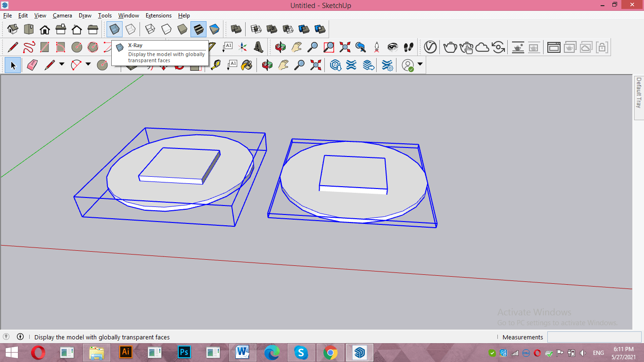Select the Paint Bucket tool

tap(246, 65)
